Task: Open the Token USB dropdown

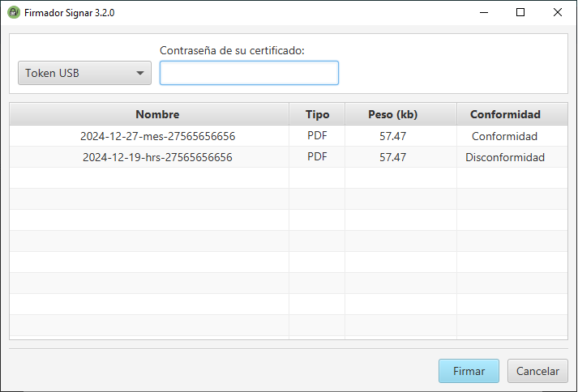Action: coord(85,73)
